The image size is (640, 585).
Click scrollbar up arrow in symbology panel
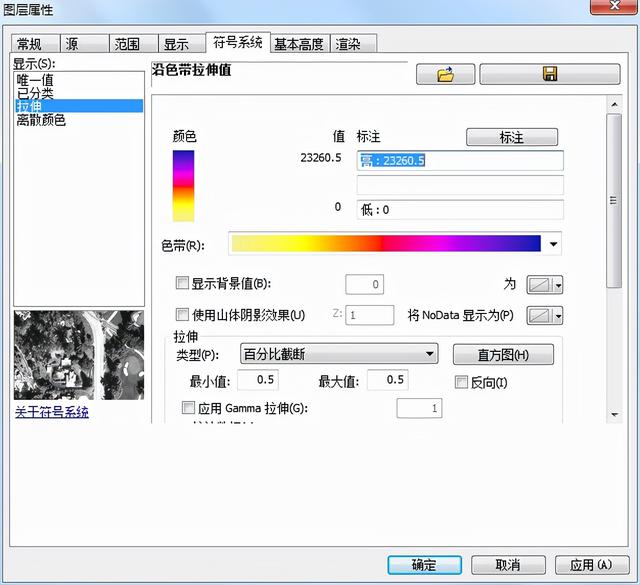[614, 105]
